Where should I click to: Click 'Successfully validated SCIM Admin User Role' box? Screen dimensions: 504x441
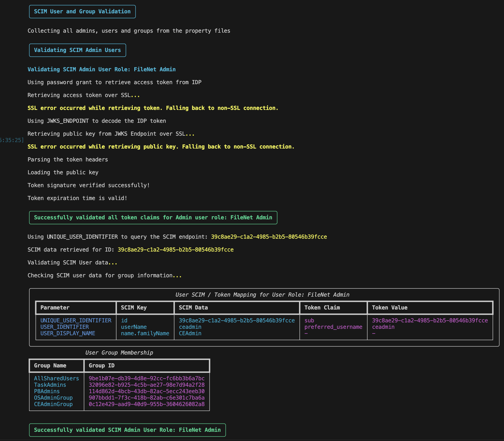pyautogui.click(x=127, y=430)
